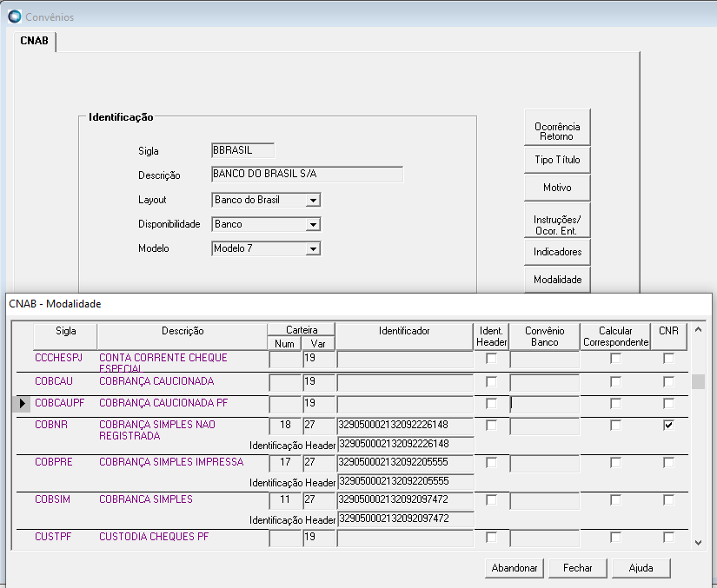Click the Modalidade grid scrollbar thumb
Screen dimensions: 717x588
(x=698, y=381)
